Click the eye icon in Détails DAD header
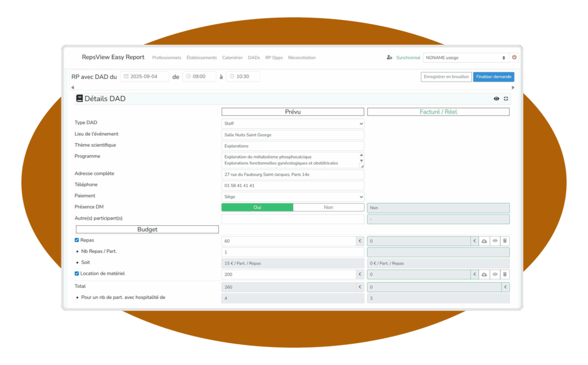588x365 pixels. [x=496, y=99]
